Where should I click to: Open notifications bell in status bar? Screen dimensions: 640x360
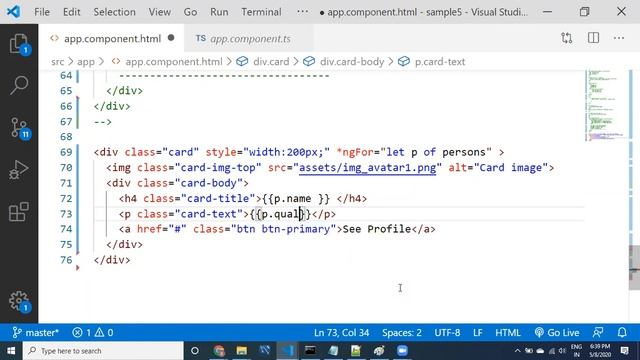tap(622, 333)
